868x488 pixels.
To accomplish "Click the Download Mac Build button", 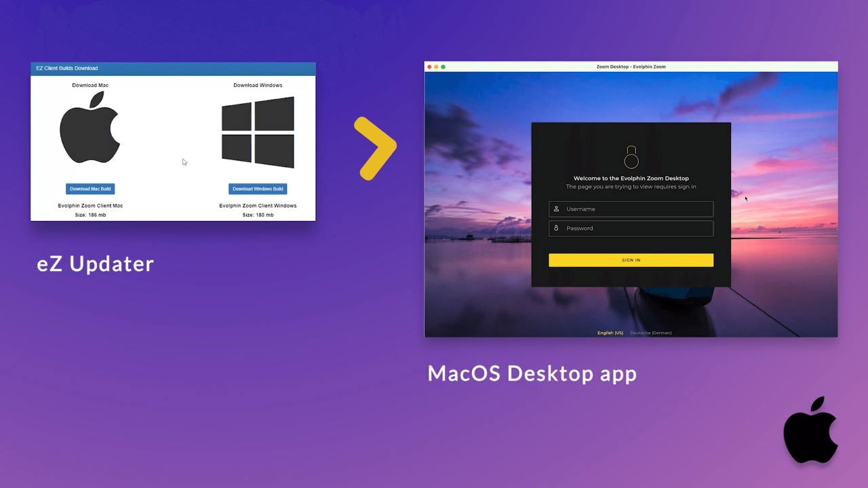I will (x=90, y=189).
